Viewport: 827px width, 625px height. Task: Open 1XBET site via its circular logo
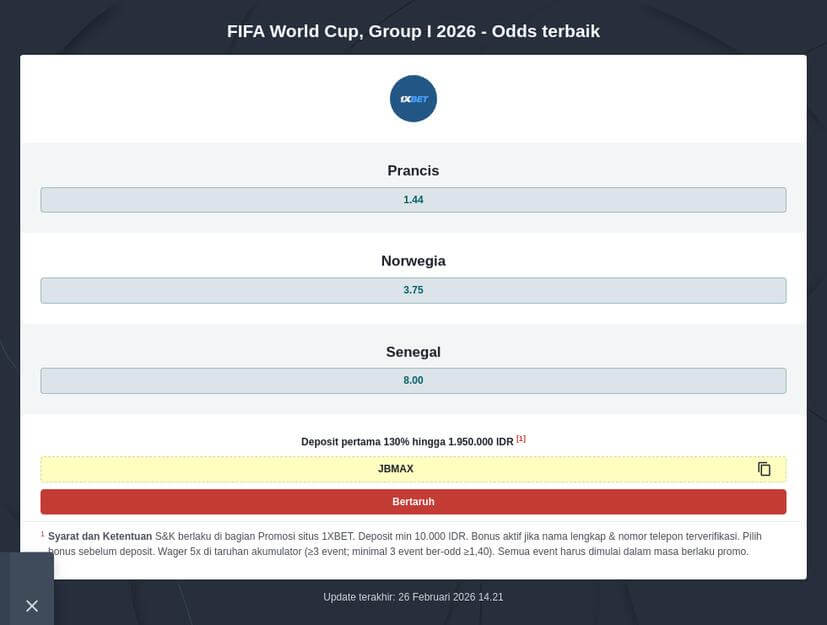click(412, 98)
